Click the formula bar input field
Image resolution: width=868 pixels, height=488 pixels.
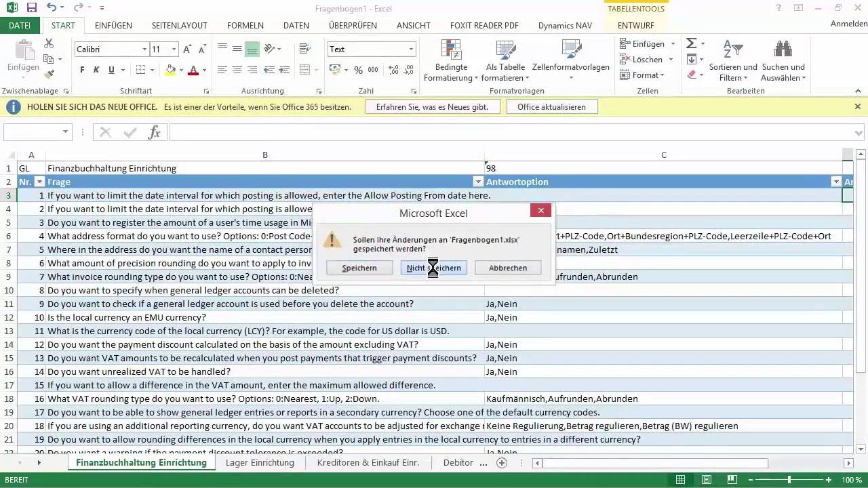(512, 132)
